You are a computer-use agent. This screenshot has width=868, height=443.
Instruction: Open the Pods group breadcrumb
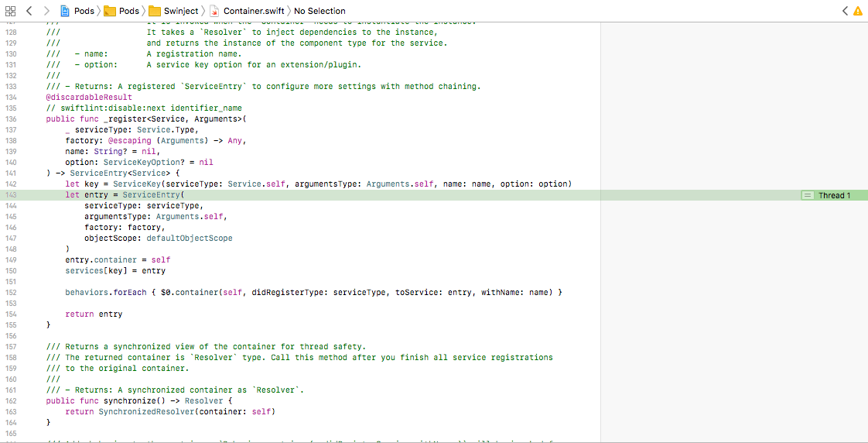(x=129, y=11)
